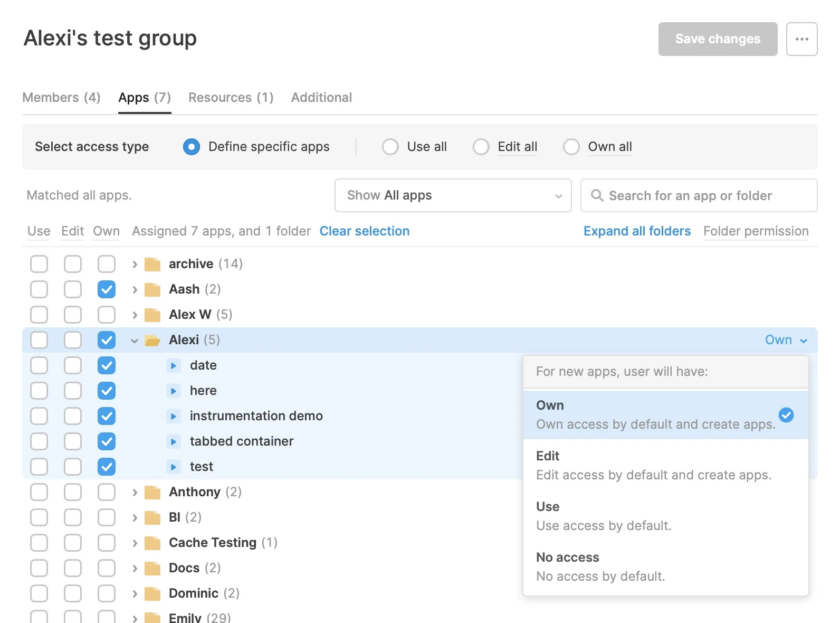840x623 pixels.
Task: Click the archive folder icon
Action: [x=152, y=264]
